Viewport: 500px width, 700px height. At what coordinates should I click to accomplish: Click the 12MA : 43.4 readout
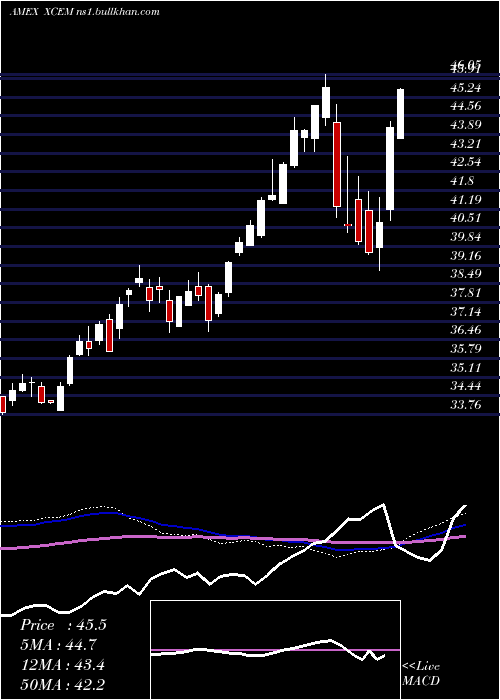[x=62, y=665]
